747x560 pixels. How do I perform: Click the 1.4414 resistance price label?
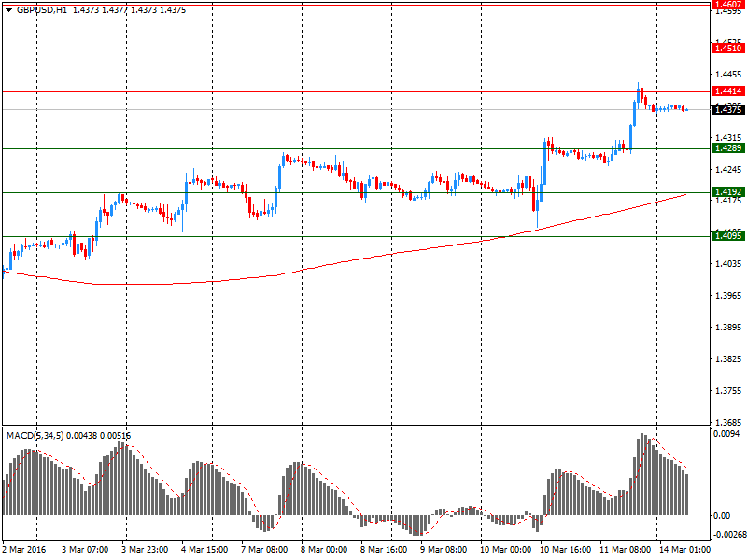tap(728, 91)
